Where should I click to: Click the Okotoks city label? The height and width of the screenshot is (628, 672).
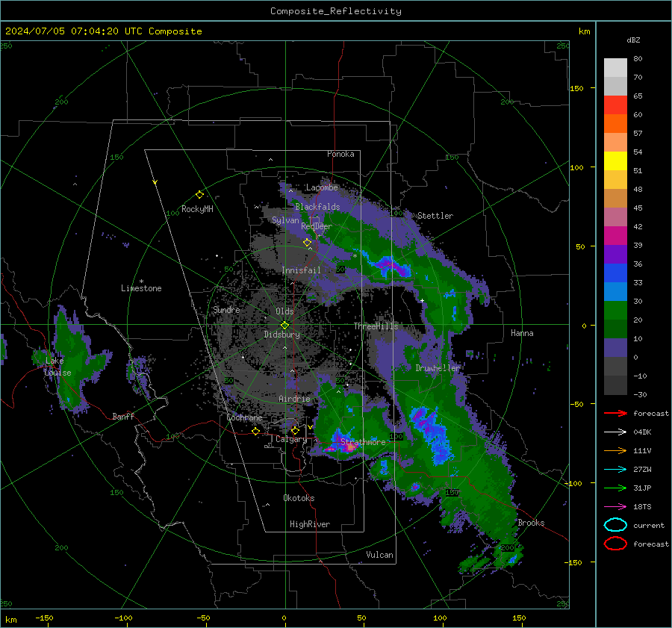(299, 498)
